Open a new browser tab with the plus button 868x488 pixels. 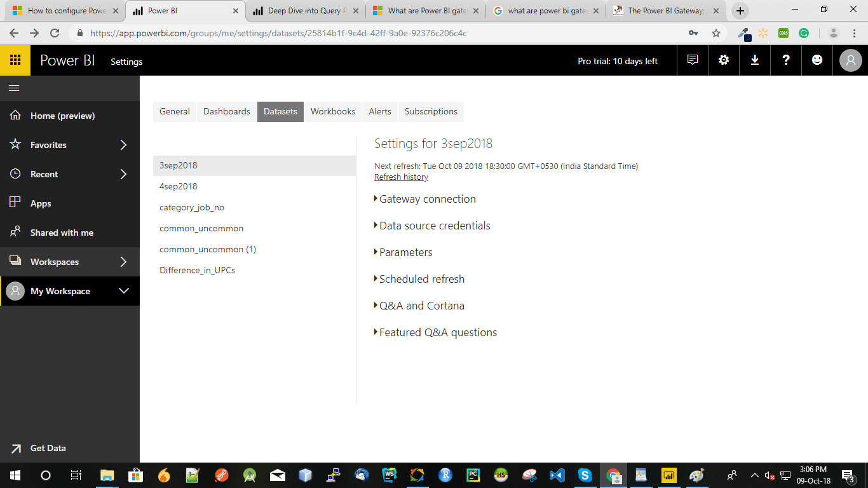coord(740,11)
